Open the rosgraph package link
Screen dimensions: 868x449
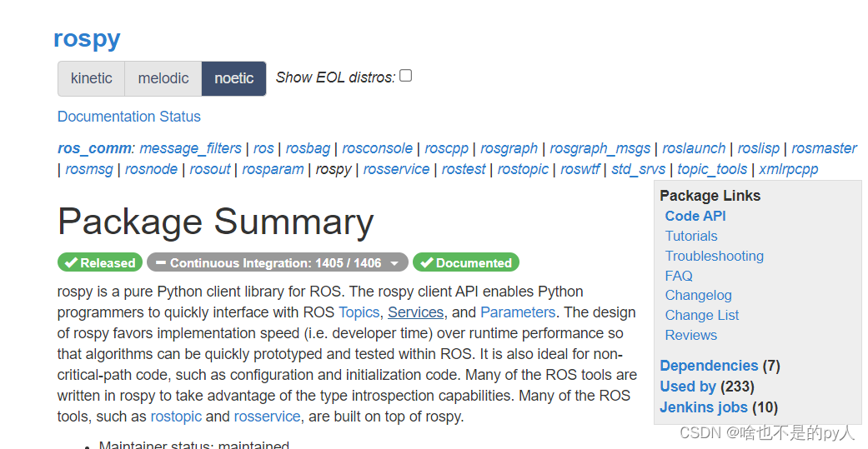tap(509, 148)
